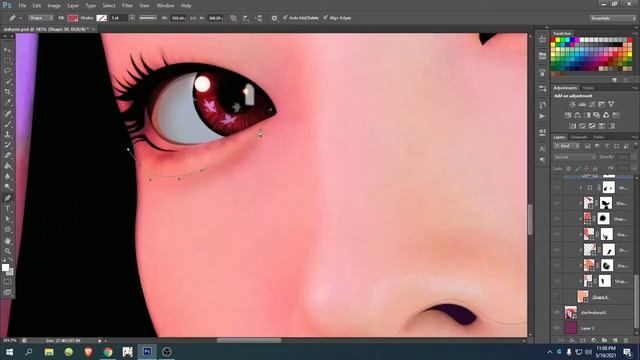Click the Add layer style fx icon
The image size is (640, 360).
coord(572,340)
